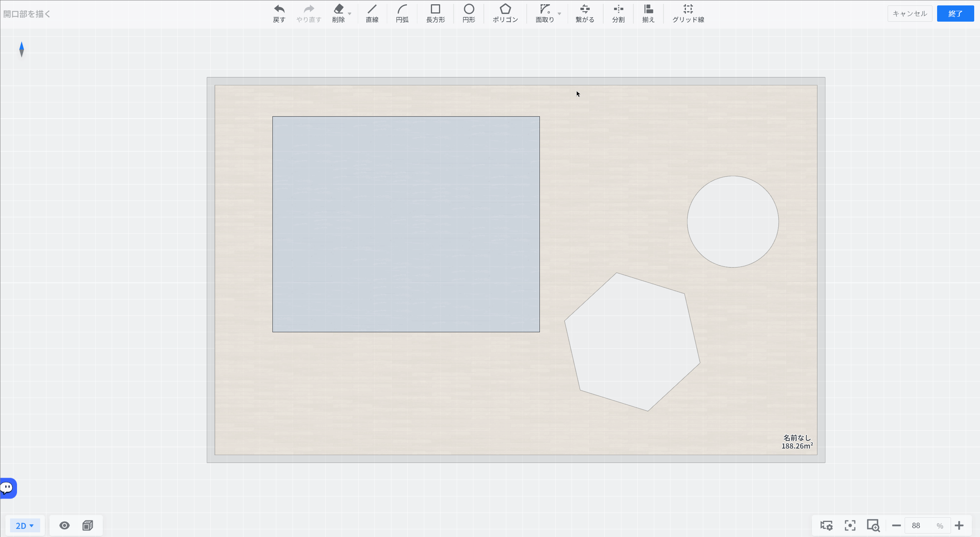This screenshot has width=980, height=537.
Task: Open the view settings gear icon
Action: point(826,525)
